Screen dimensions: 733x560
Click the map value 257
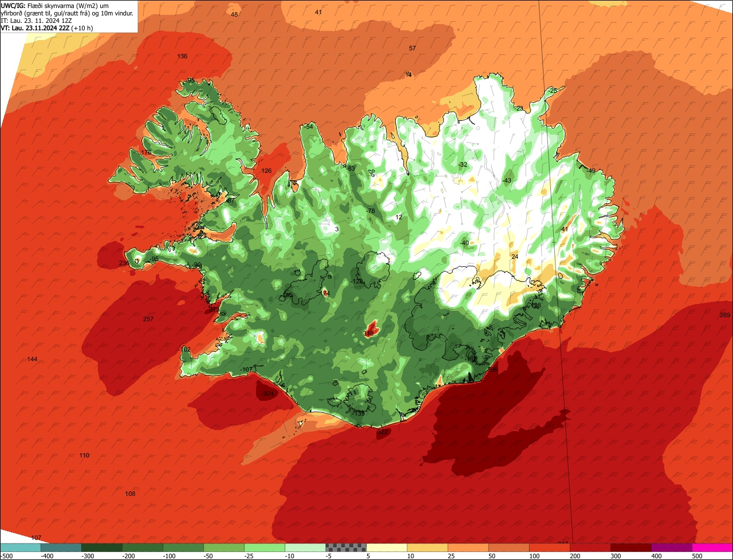tap(148, 319)
